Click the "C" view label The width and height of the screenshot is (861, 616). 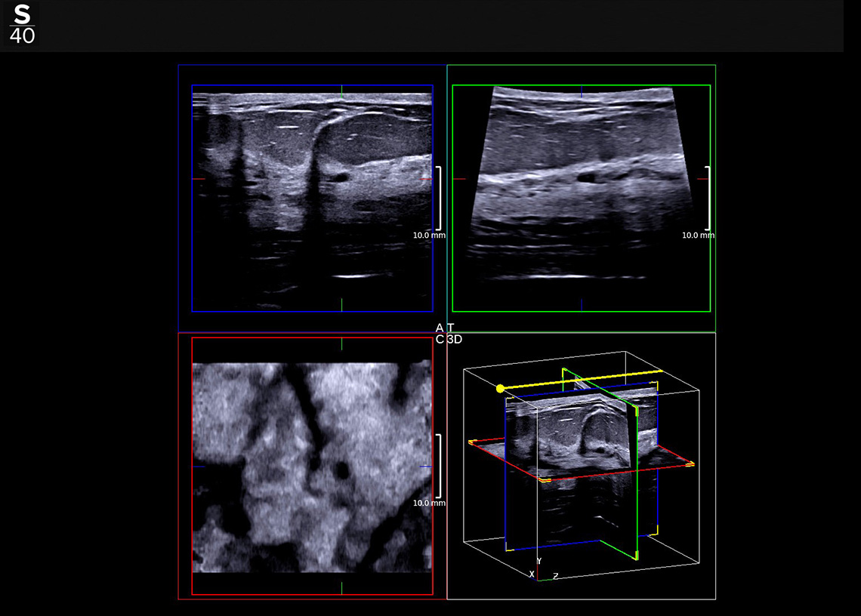pos(440,339)
